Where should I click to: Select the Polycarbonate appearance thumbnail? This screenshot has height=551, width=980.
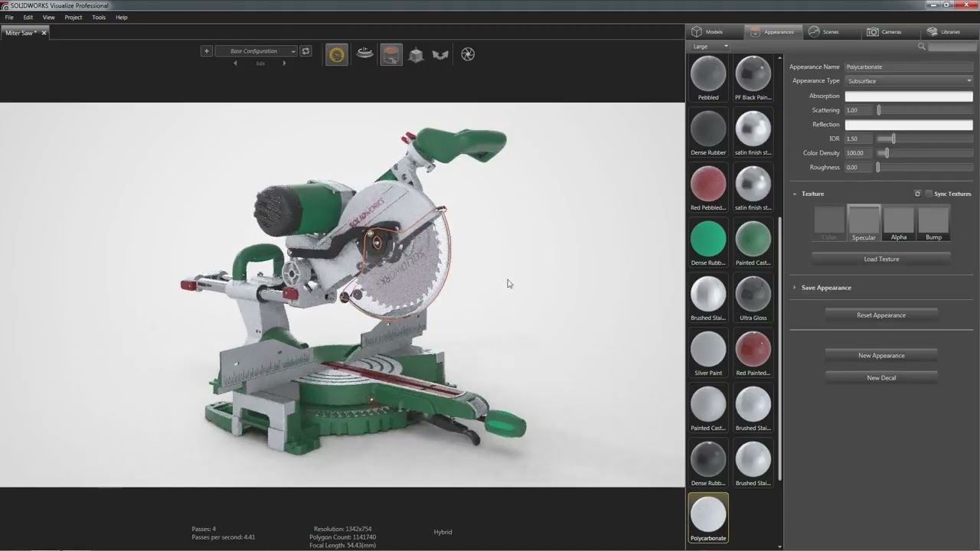708,518
